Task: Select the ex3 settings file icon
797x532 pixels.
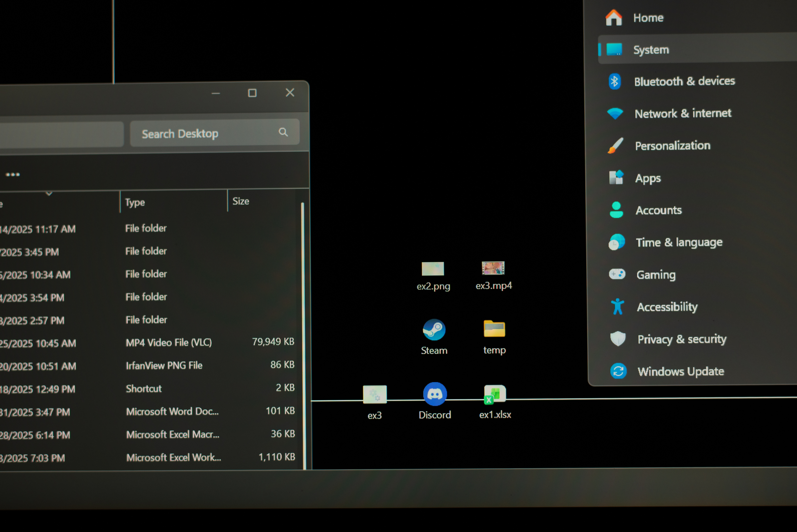Action: (375, 395)
